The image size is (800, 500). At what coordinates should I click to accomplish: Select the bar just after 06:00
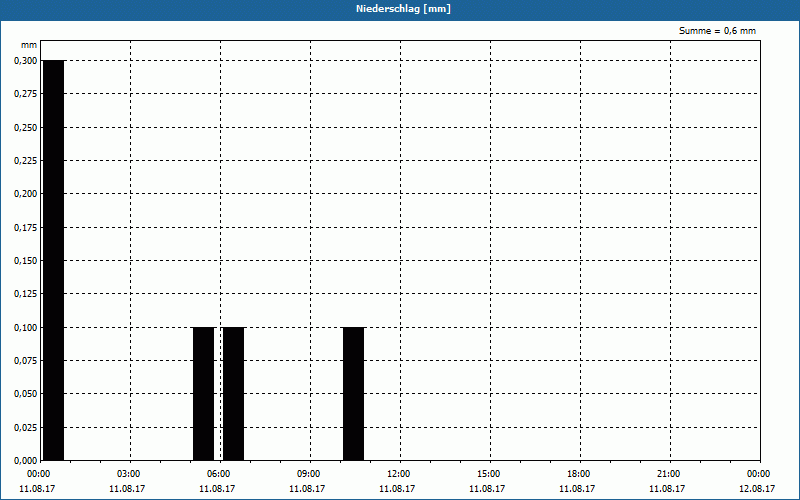(234, 394)
